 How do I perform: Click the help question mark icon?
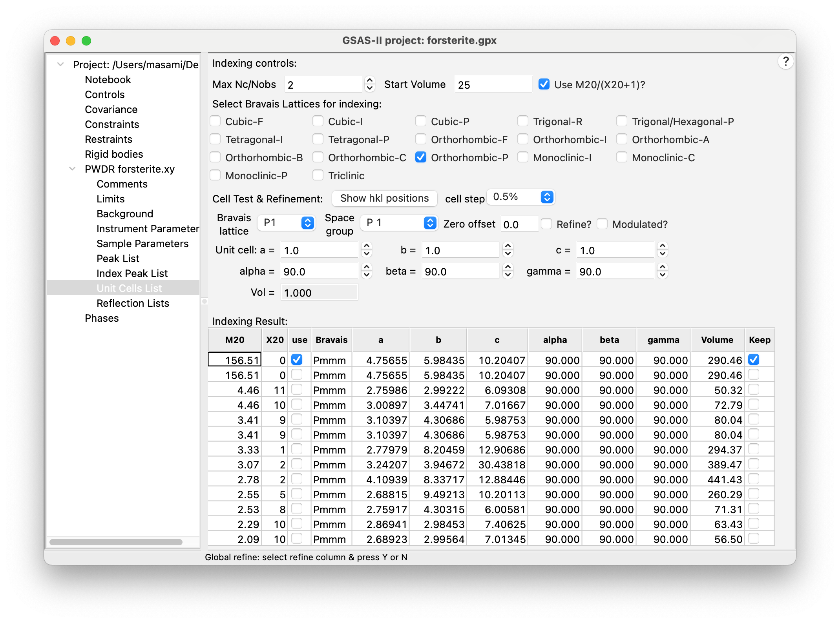click(785, 62)
